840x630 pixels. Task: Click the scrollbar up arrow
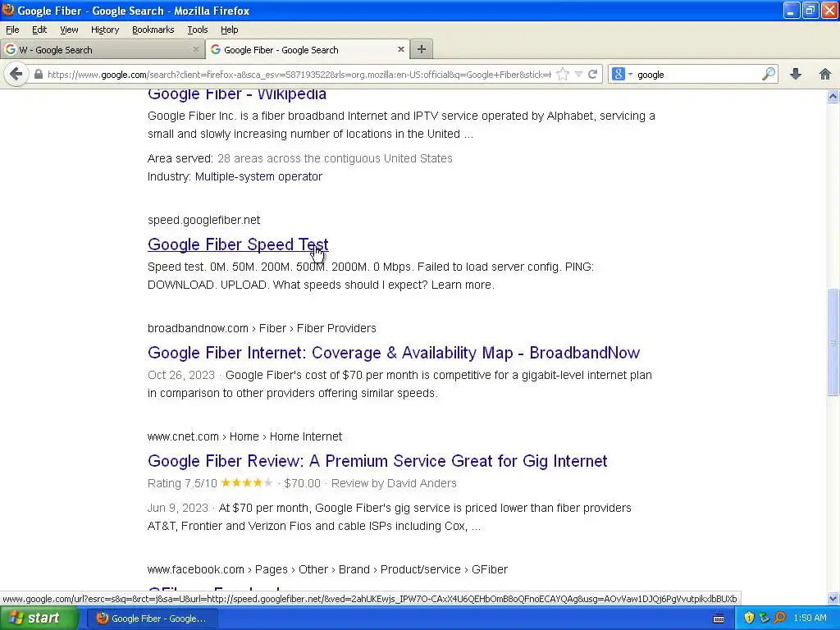click(x=833, y=97)
